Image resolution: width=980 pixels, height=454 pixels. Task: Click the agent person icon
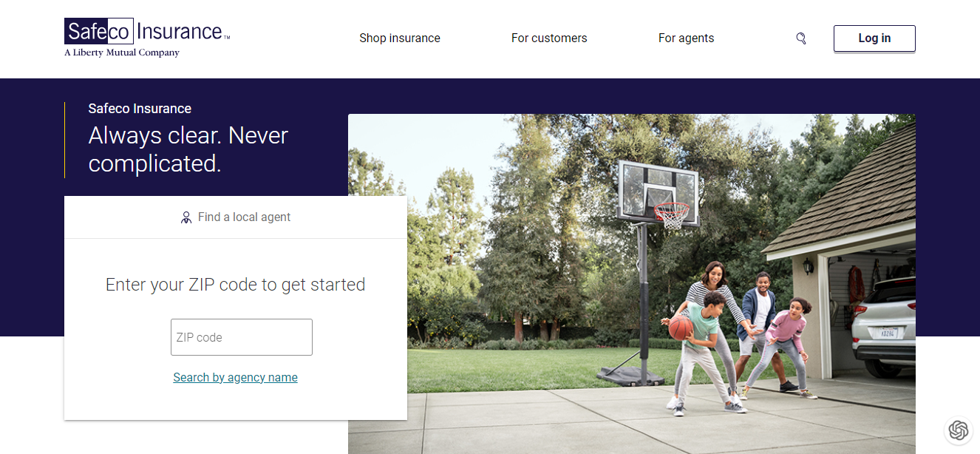tap(186, 217)
